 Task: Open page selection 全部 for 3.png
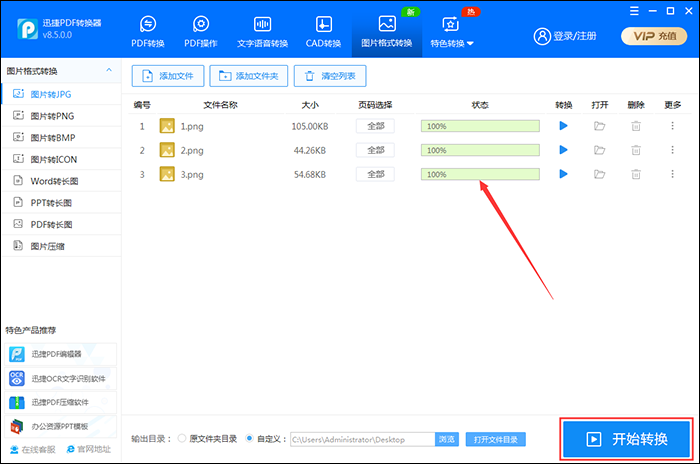click(375, 174)
